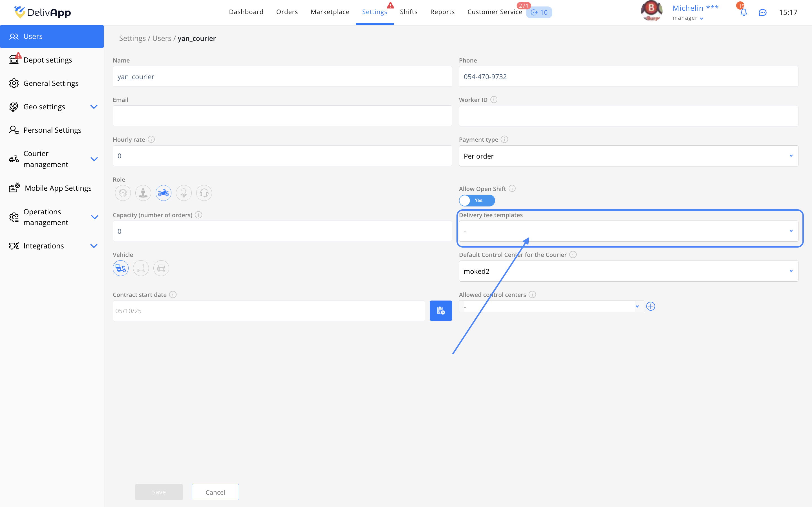
Task: Pick the car vehicle icon
Action: click(x=161, y=268)
